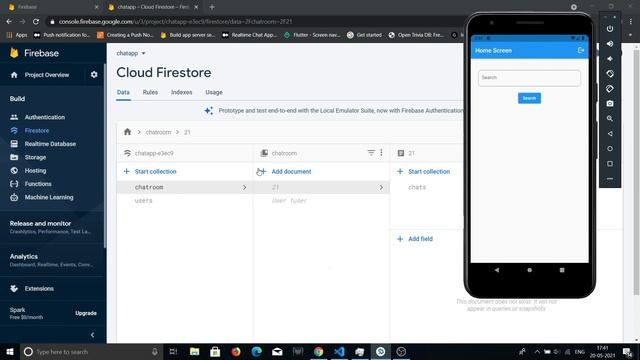Click Add field button
Viewport: 640px width, 360px height.
[415, 239]
